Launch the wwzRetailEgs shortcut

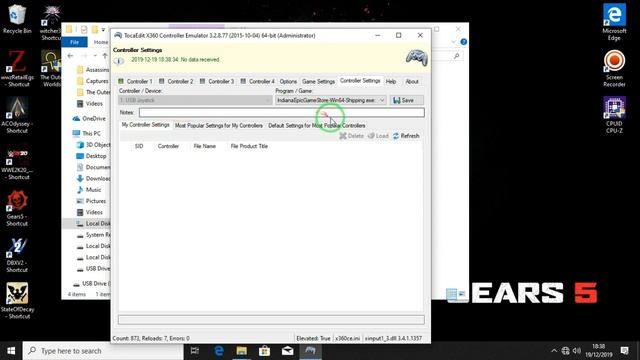tap(17, 69)
